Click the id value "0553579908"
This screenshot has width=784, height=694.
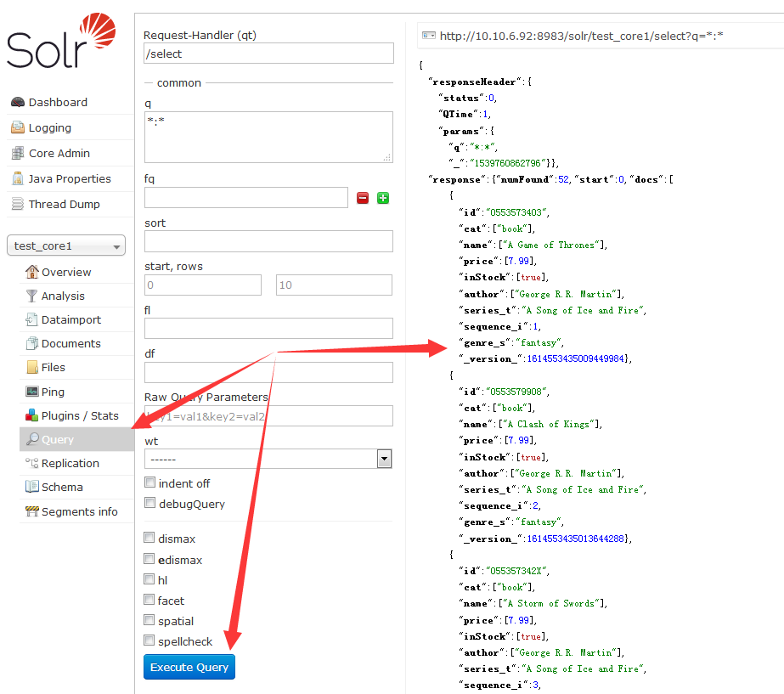pyautogui.click(x=516, y=392)
